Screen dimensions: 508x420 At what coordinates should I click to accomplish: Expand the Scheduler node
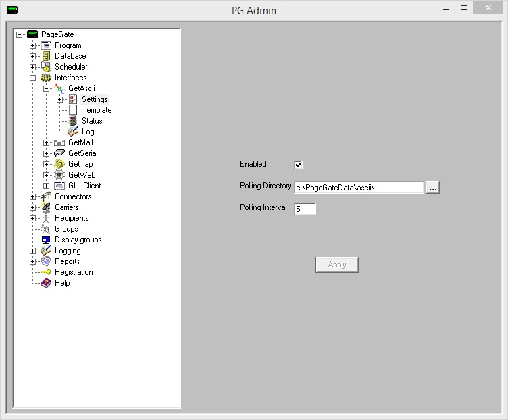click(32, 67)
